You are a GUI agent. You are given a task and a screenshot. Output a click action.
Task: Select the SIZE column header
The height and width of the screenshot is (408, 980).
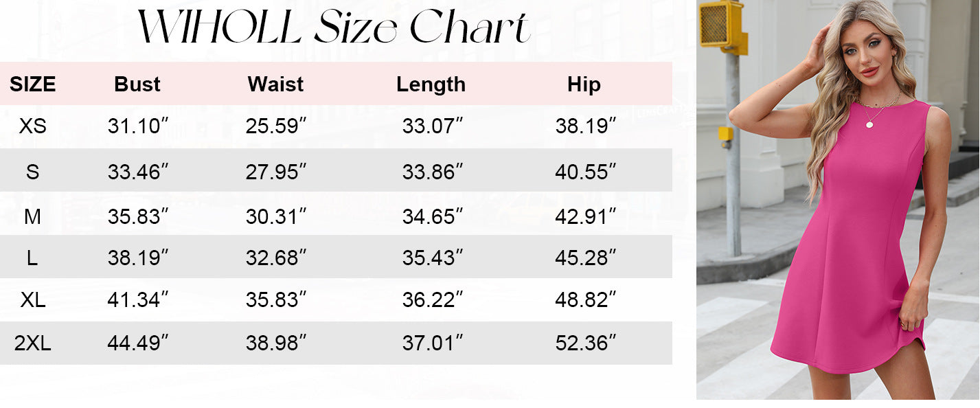(x=32, y=84)
